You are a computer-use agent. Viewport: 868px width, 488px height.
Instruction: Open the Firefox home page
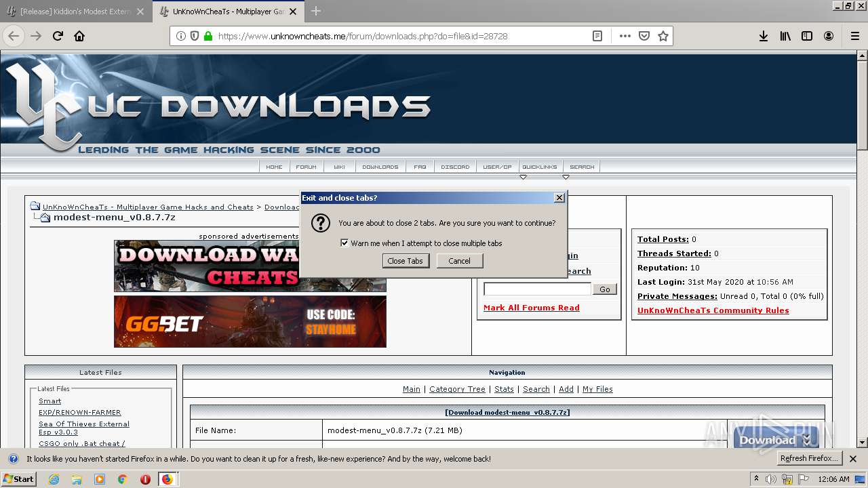79,36
